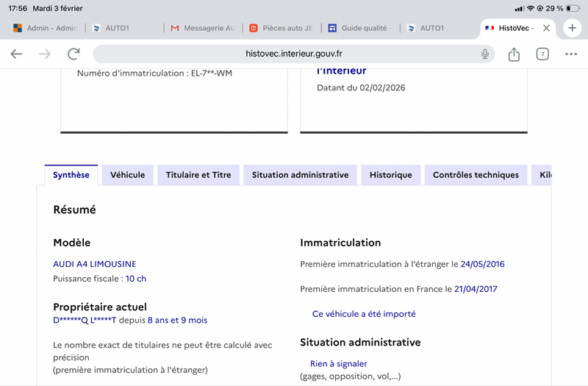The image size is (588, 386).
Task: Tap the share icon in toolbar
Action: [x=514, y=54]
